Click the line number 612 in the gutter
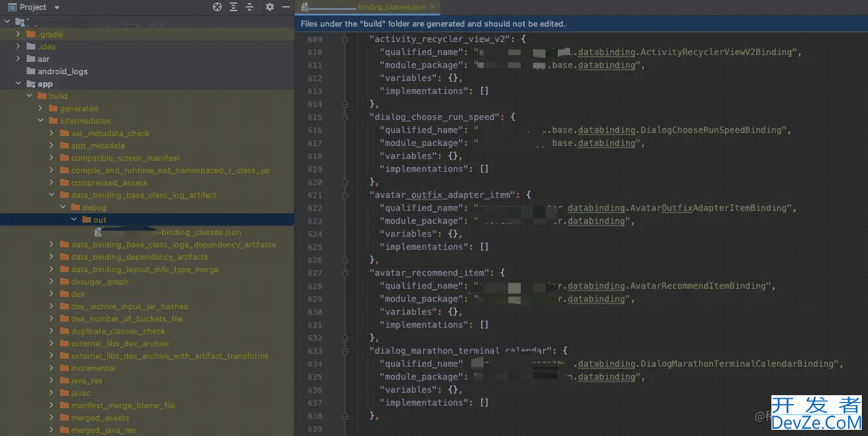The image size is (868, 436). click(315, 78)
